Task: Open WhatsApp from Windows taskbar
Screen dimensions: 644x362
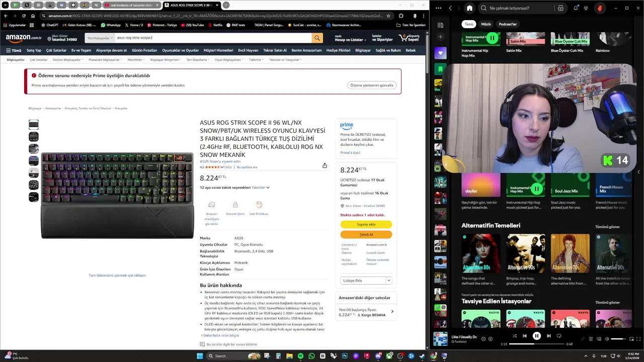Action: coord(311,356)
